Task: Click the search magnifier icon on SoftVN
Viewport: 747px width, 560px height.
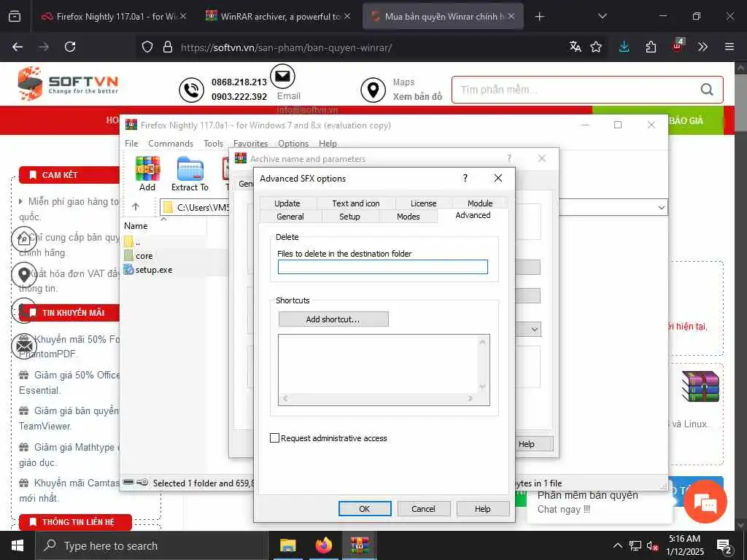Action: coord(707,90)
